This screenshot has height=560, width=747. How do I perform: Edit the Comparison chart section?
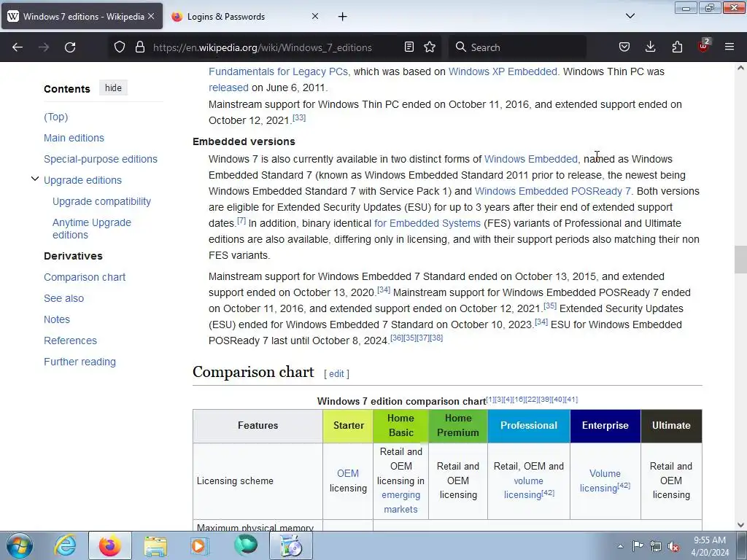(x=336, y=374)
